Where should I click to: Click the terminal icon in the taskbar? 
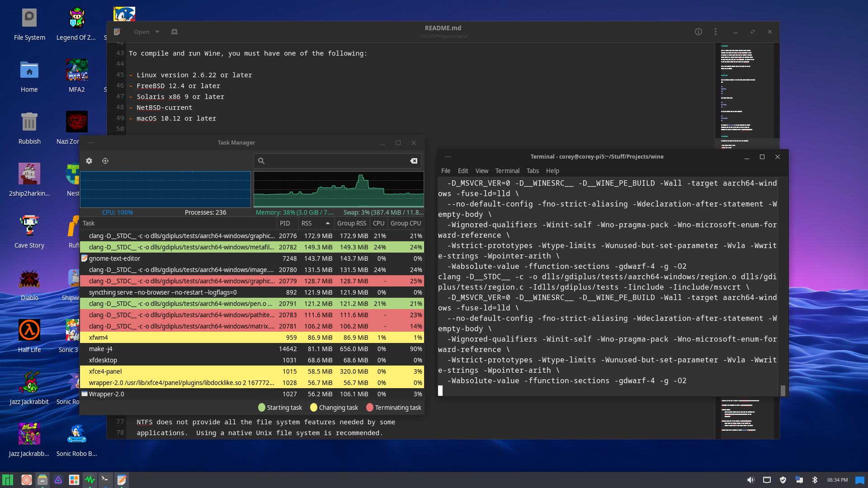pos(105,480)
